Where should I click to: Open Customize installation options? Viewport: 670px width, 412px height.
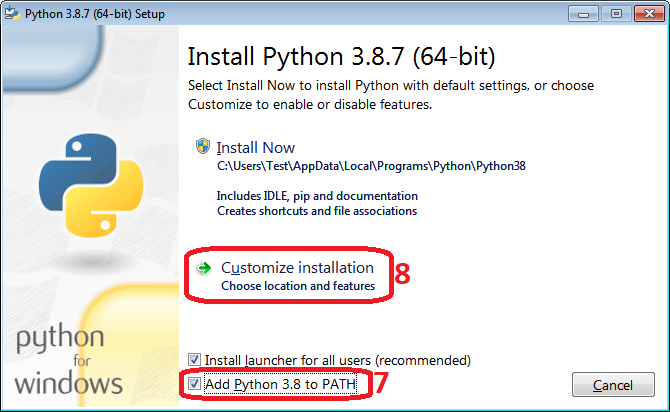pos(297,268)
